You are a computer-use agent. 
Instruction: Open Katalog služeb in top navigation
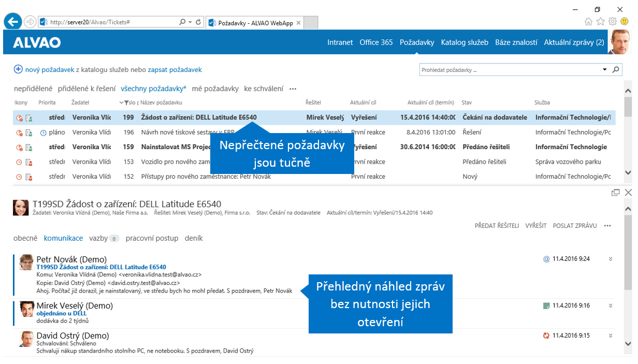[465, 42]
